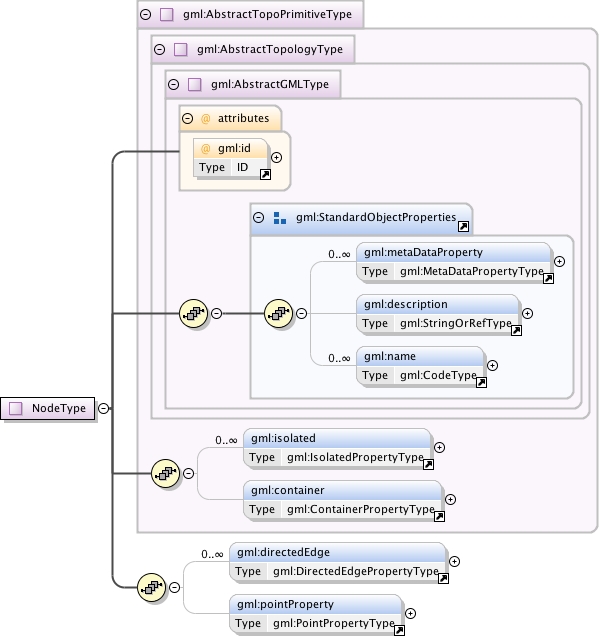Follow the link arrow on gml:PointPropertyType
599x638 pixels.
tap(400, 631)
